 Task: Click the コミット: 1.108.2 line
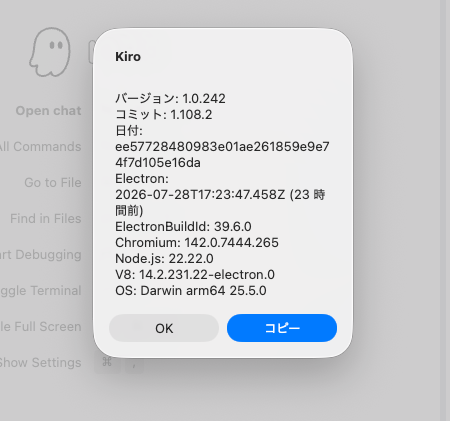164,115
